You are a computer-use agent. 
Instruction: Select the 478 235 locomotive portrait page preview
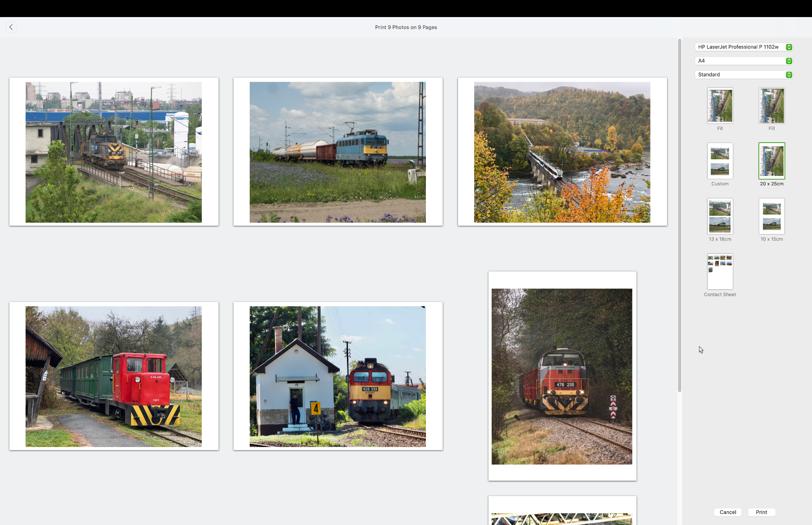(562, 376)
